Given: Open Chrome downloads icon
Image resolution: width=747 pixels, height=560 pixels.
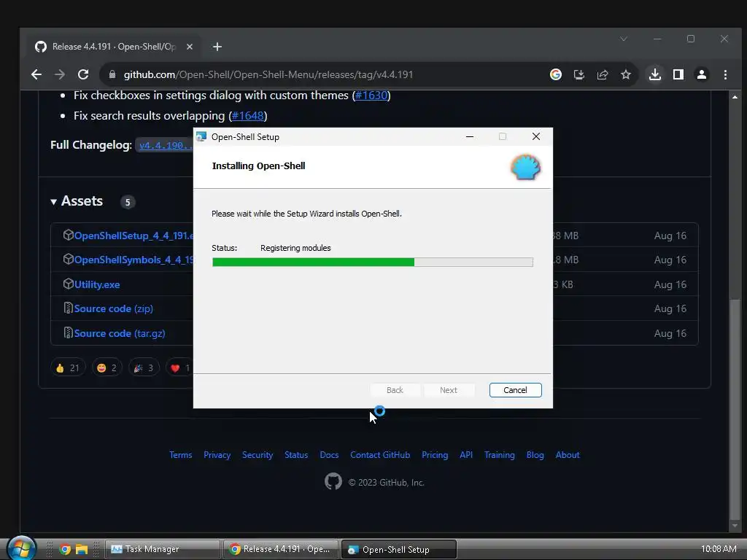Looking at the screenshot, I should coord(655,74).
